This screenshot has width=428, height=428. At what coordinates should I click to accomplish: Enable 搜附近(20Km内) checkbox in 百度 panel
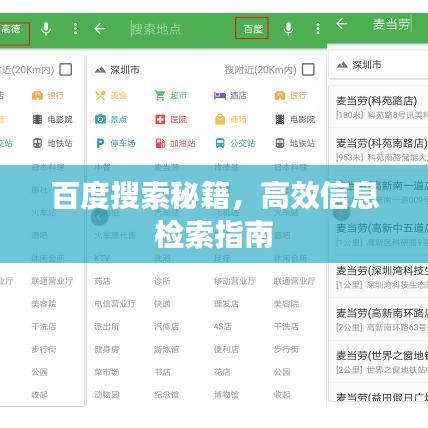coord(308,70)
